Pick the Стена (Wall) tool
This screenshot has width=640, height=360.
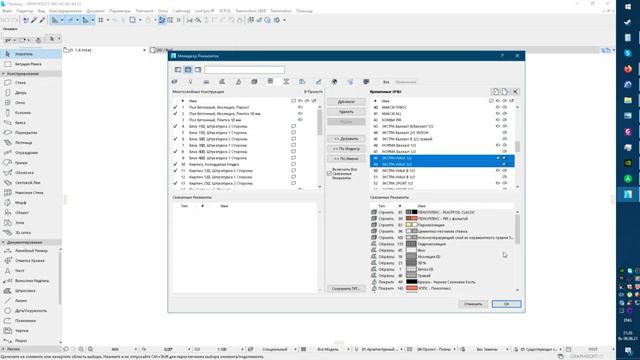click(31, 82)
